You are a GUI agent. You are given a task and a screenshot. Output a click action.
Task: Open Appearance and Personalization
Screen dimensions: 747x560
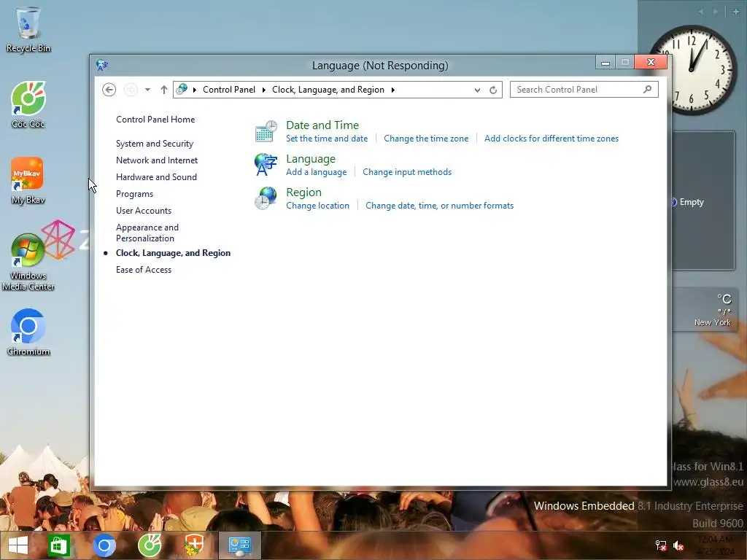(x=147, y=233)
